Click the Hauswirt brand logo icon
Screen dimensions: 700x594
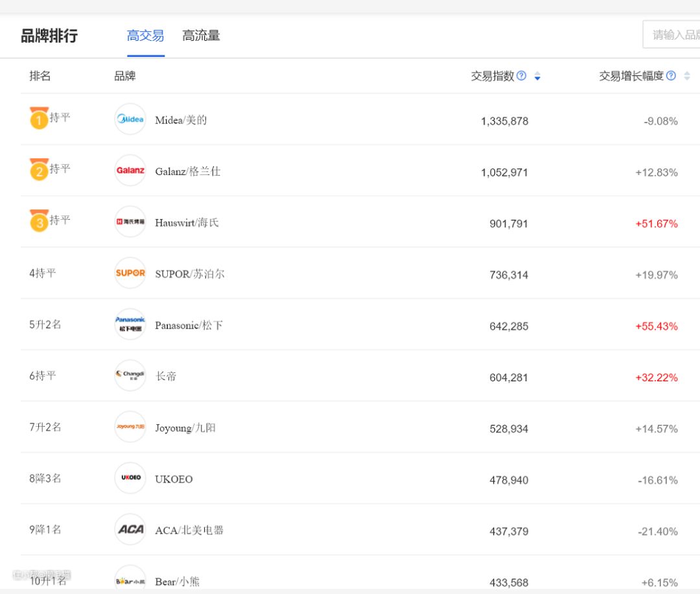(130, 222)
